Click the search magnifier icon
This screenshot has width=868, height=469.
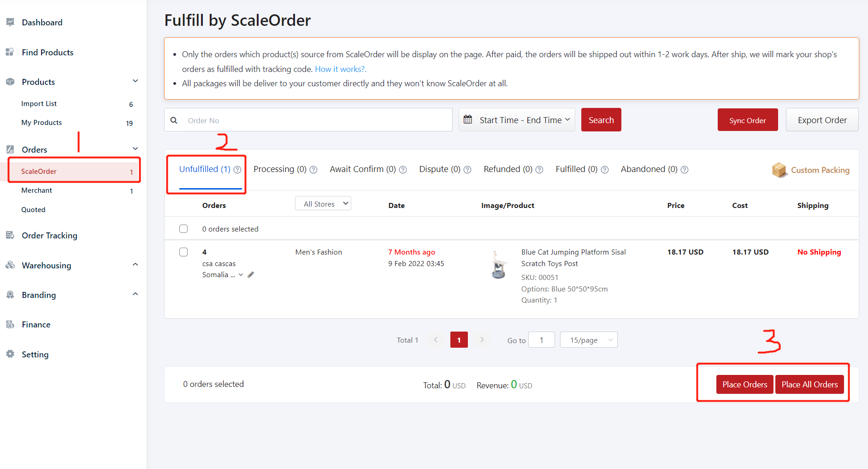coord(174,120)
